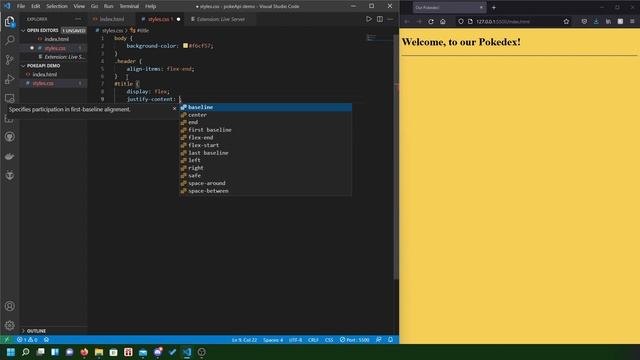Open a new Firefox tab
The width and height of the screenshot is (640, 360).
coord(493,7)
